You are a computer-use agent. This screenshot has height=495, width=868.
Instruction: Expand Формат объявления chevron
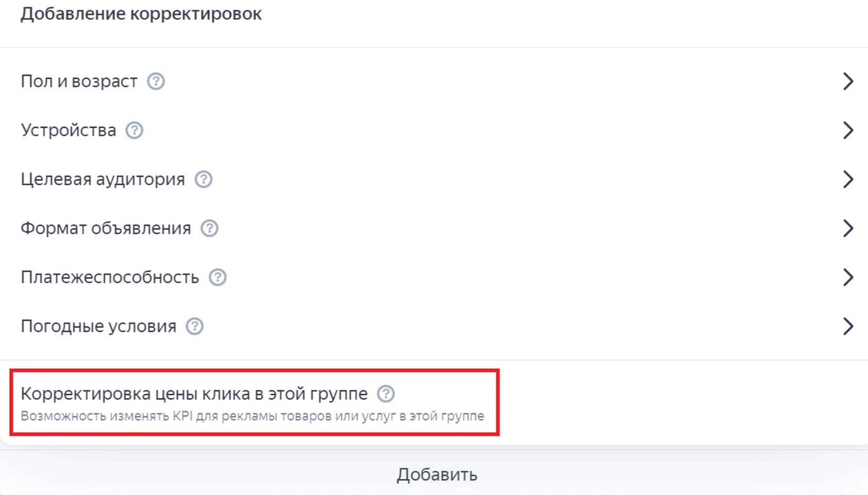(848, 228)
